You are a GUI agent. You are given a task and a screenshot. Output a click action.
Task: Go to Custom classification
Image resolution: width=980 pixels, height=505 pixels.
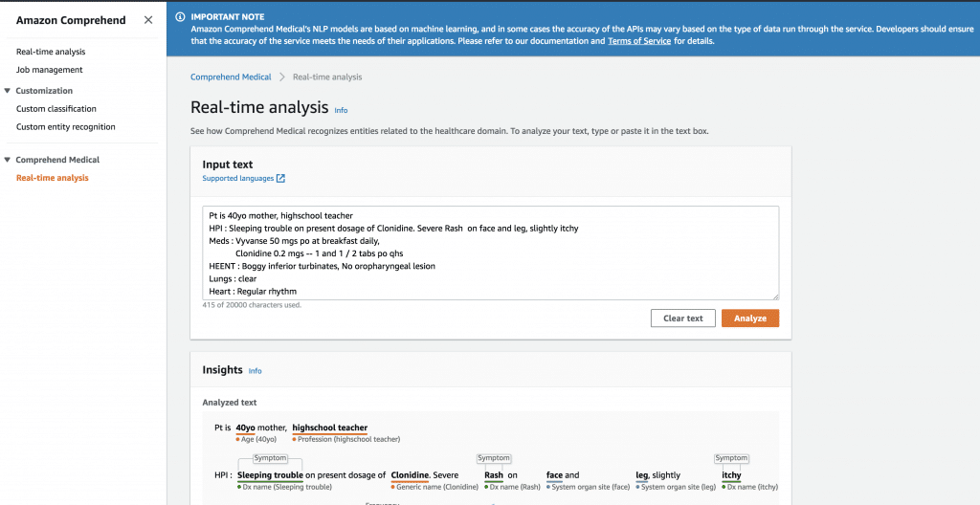[56, 109]
